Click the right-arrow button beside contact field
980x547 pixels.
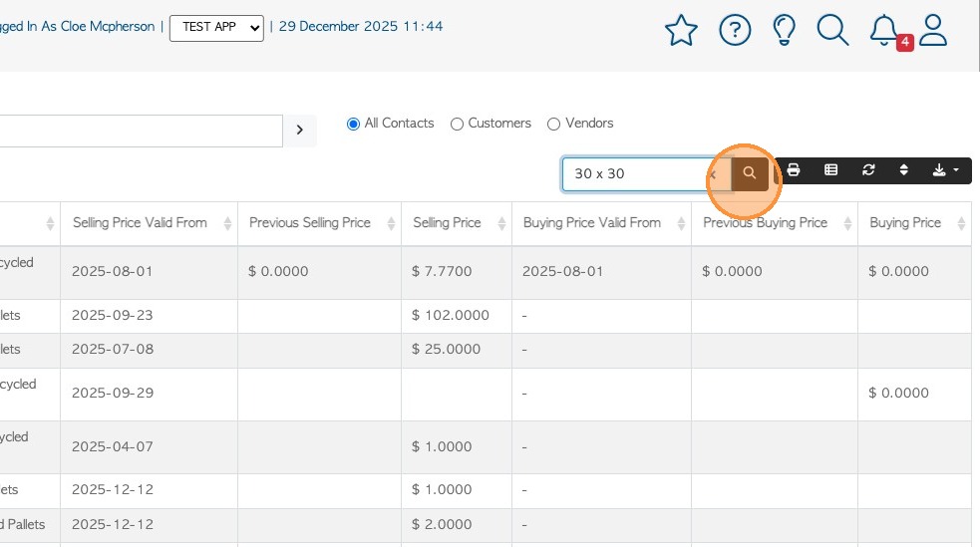(x=300, y=131)
